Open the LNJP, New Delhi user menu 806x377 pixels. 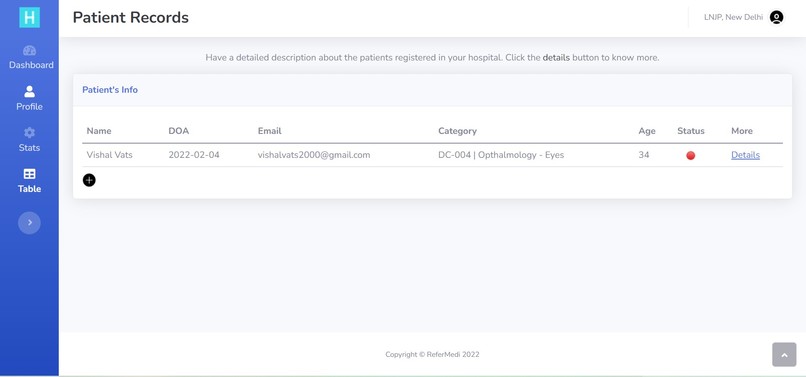click(x=733, y=17)
